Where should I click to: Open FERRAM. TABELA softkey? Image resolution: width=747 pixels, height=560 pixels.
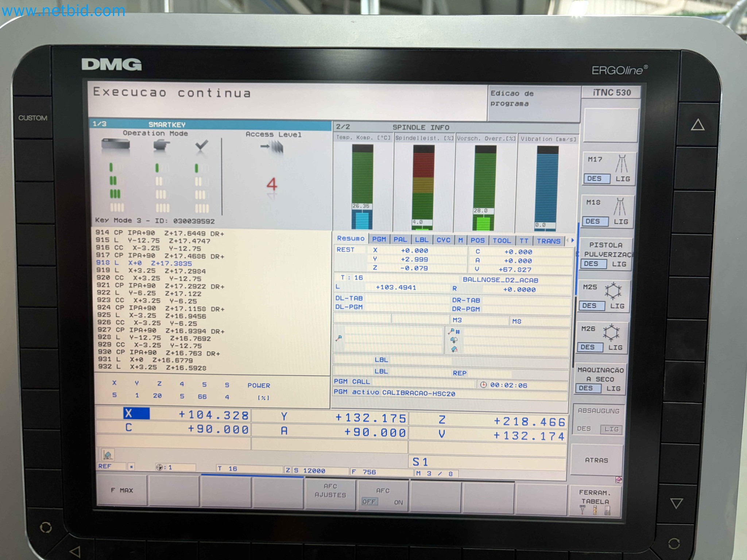point(595,502)
